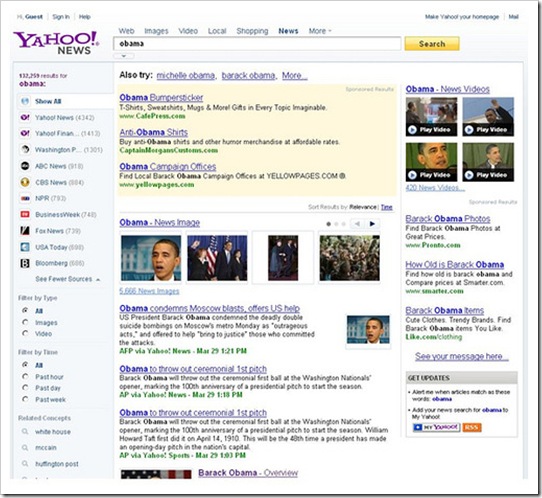Open the Obama Bumpersticker sponsored link
542x498 pixels.
[x=161, y=97]
